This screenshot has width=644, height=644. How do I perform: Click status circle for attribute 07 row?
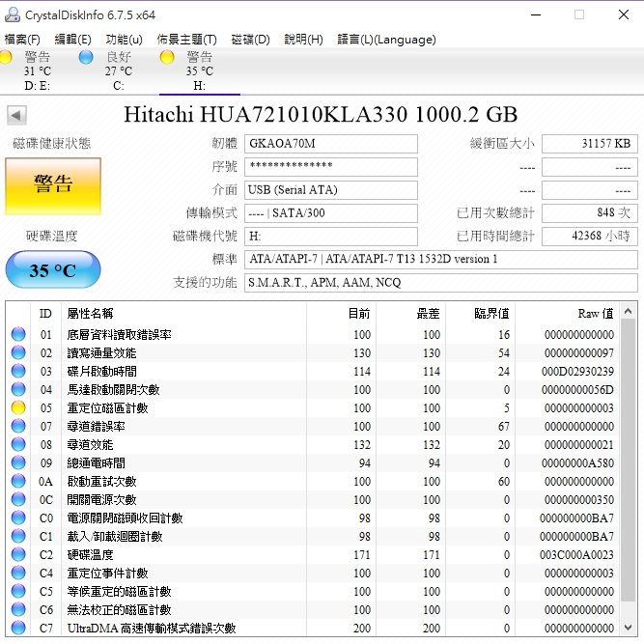[18, 426]
